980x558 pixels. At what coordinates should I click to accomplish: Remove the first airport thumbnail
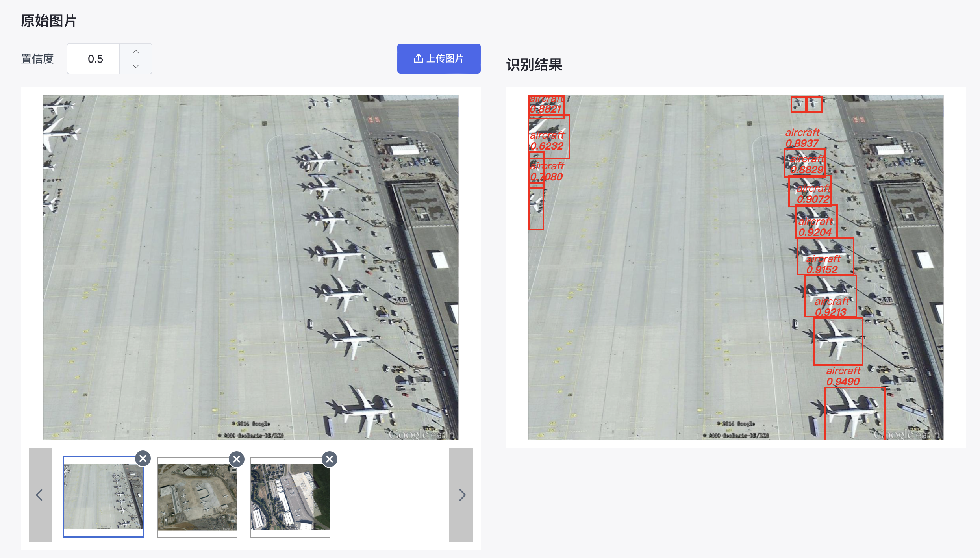(143, 458)
